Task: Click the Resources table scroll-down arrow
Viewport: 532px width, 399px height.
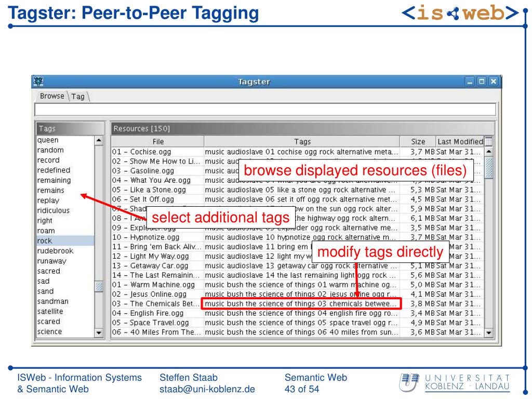Action: click(488, 333)
